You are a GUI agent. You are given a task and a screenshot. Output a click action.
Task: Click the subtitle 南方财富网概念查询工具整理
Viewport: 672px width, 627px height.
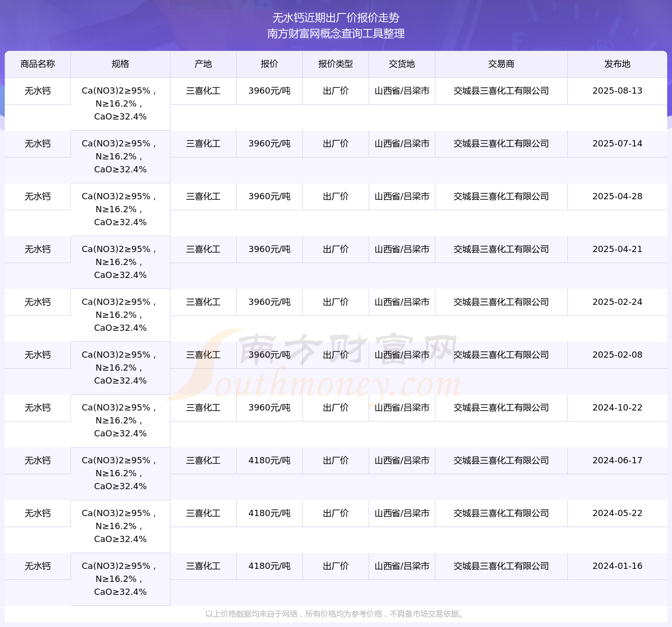tap(336, 34)
